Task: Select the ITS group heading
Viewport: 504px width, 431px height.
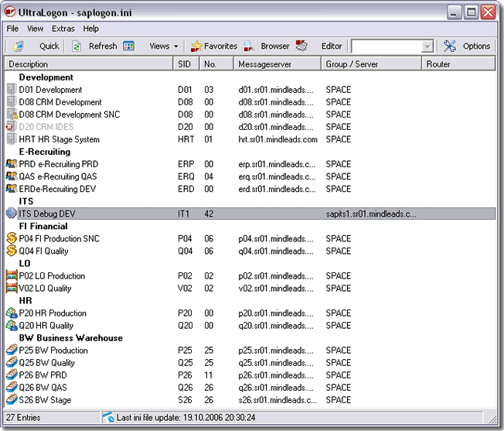Action: pyautogui.click(x=26, y=201)
